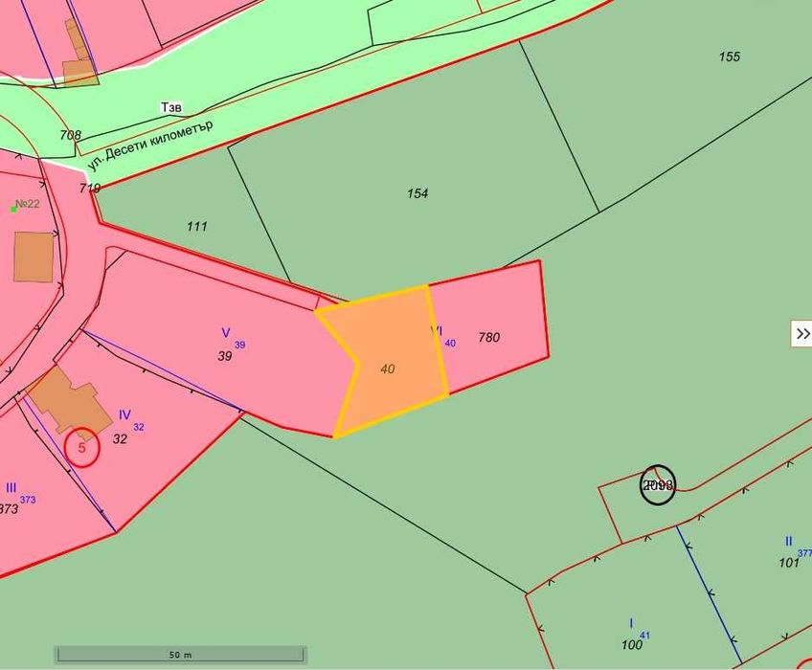Screen dimensions: 812x670
Task: Click the red circled number 5
Action: [81, 447]
